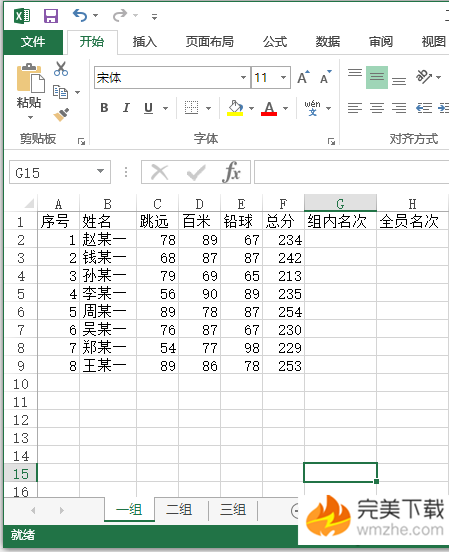Toggle bold formatting
Viewport: 449px width, 552px height.
click(x=104, y=108)
